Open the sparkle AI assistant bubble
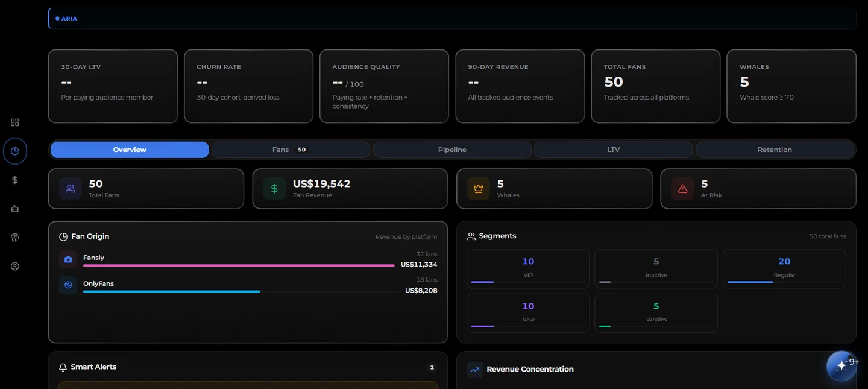The height and width of the screenshot is (389, 868). (x=841, y=366)
